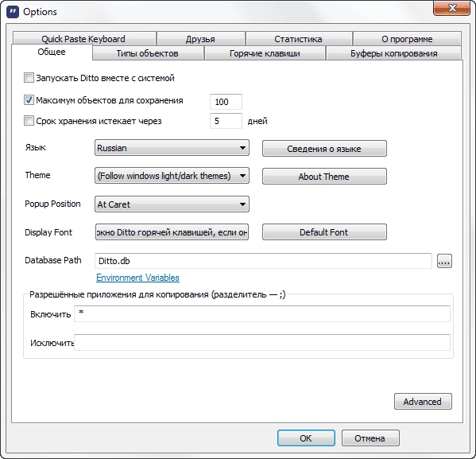Open the Горячие клавиши tab
This screenshot has width=476, height=459.
point(265,53)
